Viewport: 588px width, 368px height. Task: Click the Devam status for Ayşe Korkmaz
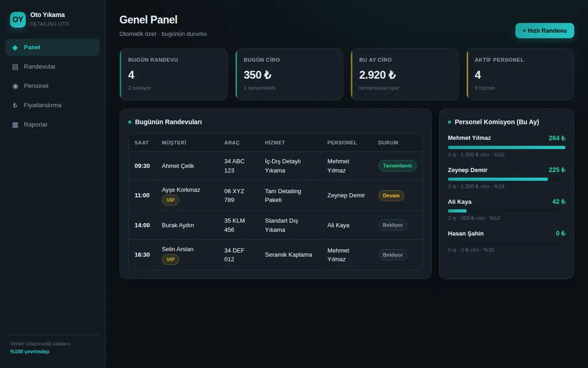coord(391,195)
